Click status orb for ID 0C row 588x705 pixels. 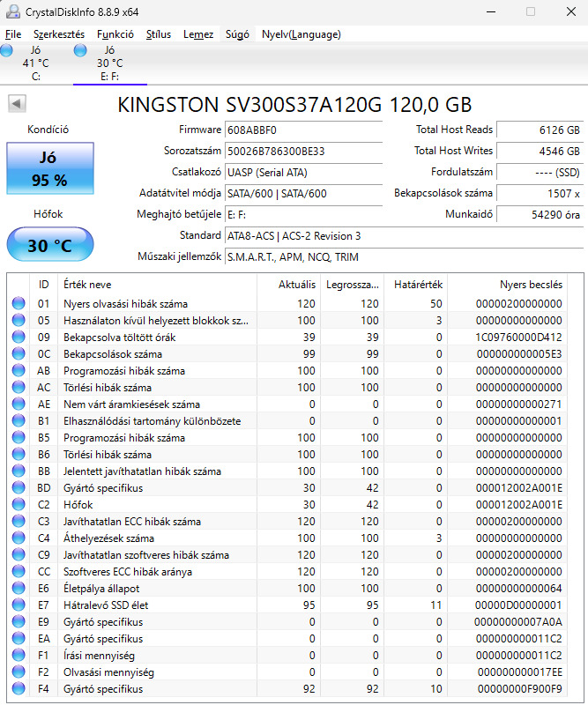(x=19, y=354)
